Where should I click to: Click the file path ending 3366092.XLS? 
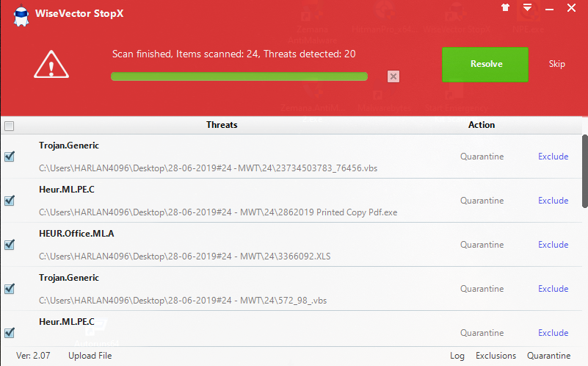[x=184, y=256]
